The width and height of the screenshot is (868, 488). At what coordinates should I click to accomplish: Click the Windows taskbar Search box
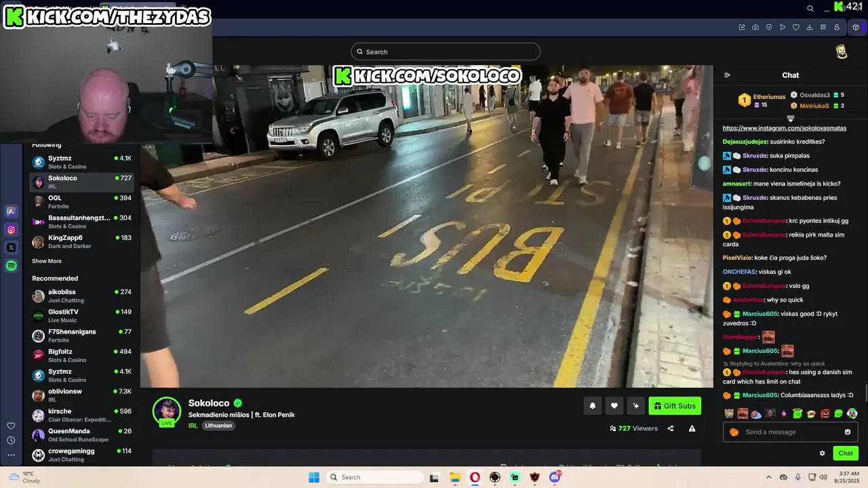374,477
